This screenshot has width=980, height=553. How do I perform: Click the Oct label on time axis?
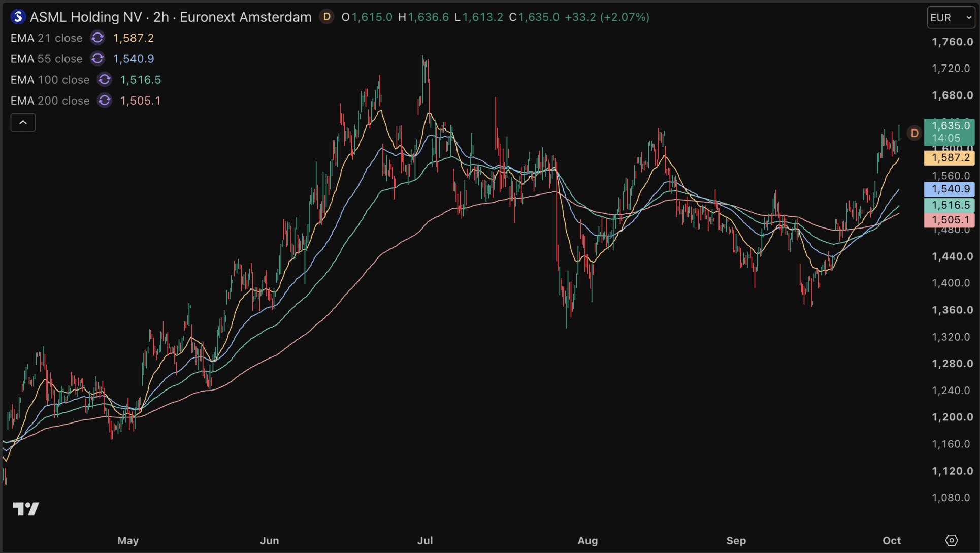tap(892, 540)
